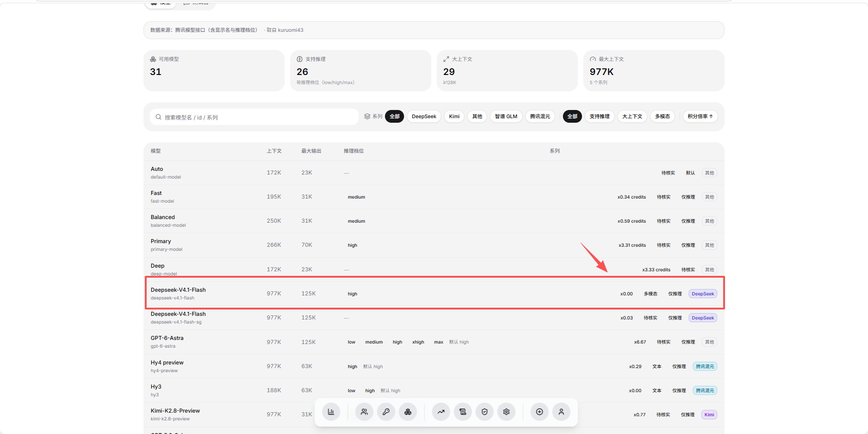Viewport: 868px width, 434px height.
Task: Click the Kimi tag in Kimi-K2.8-Preview row
Action: click(x=710, y=414)
